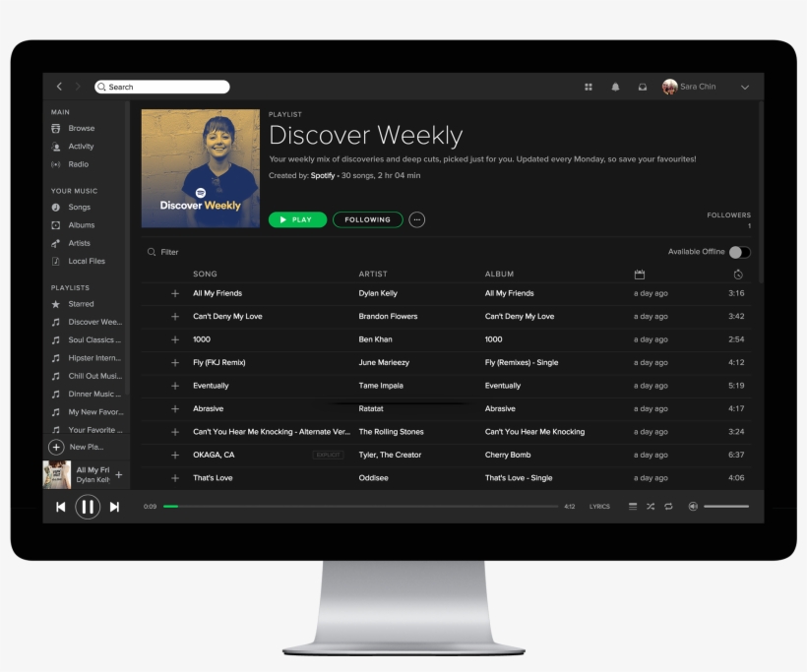Viewport: 807px width, 672px height.
Task: View the Activity feed
Action: click(x=79, y=146)
